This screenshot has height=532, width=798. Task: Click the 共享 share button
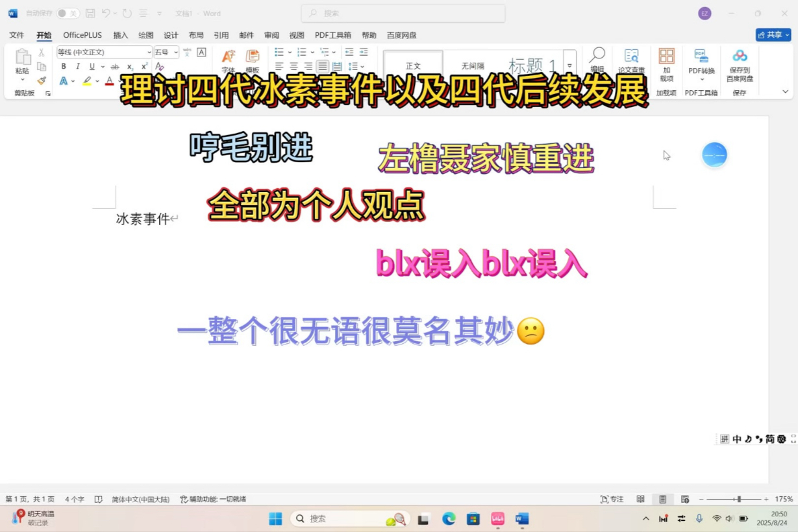click(772, 34)
